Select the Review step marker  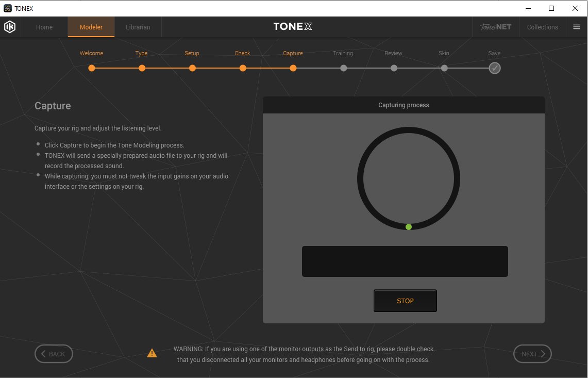pyautogui.click(x=394, y=68)
